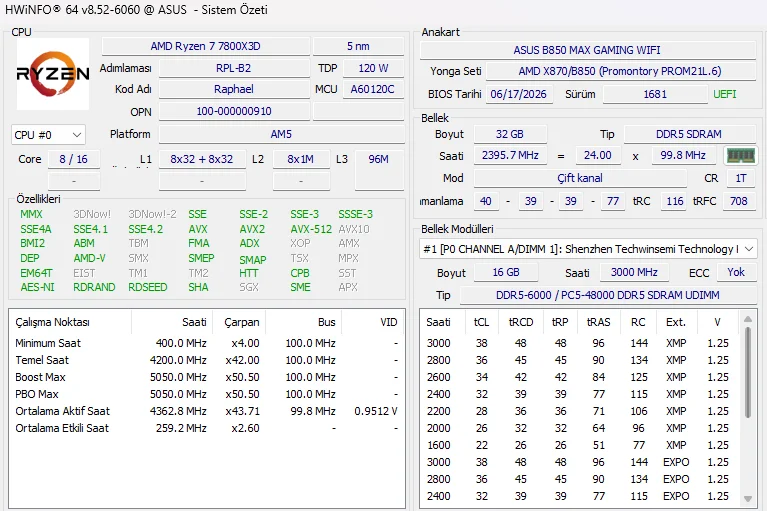Select the Ortalama Etkili Saat row
The height and width of the screenshot is (511, 767).
tap(207, 428)
